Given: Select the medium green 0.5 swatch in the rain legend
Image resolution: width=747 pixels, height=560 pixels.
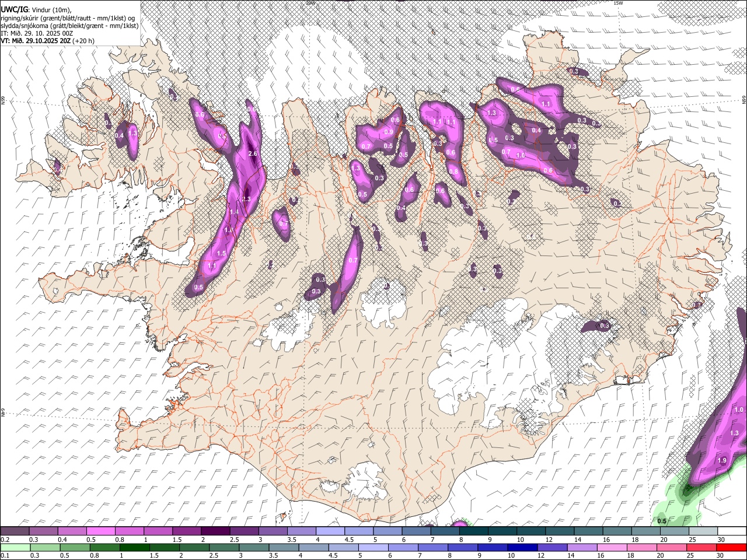Looking at the screenshot, I should click(75, 547).
